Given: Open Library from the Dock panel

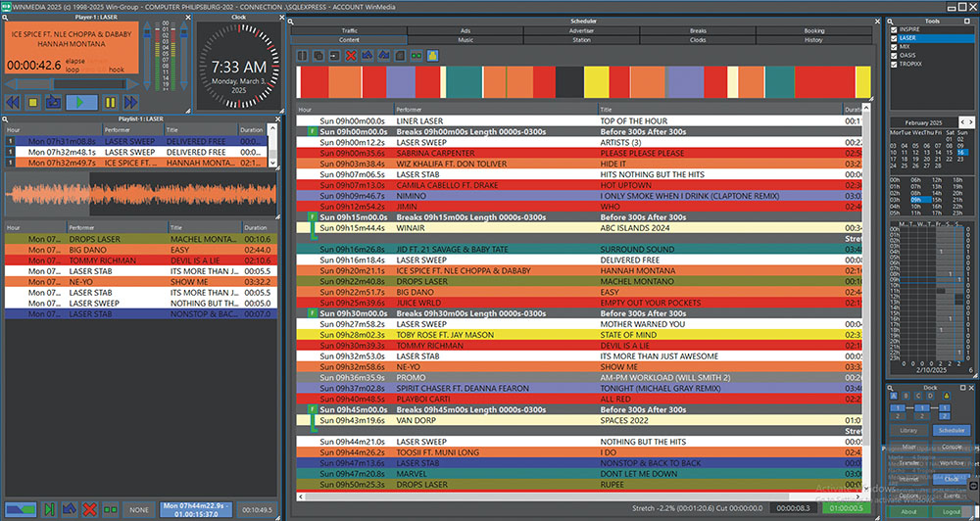Looking at the screenshot, I should tap(908, 430).
